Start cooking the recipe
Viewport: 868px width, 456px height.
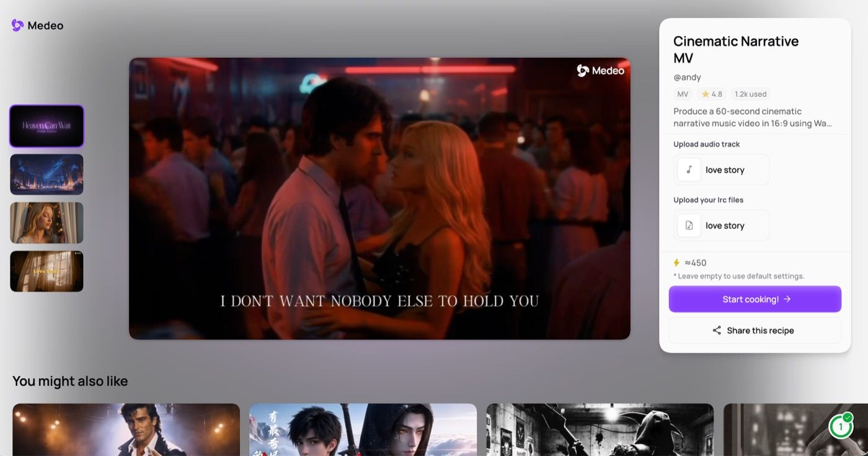point(755,299)
